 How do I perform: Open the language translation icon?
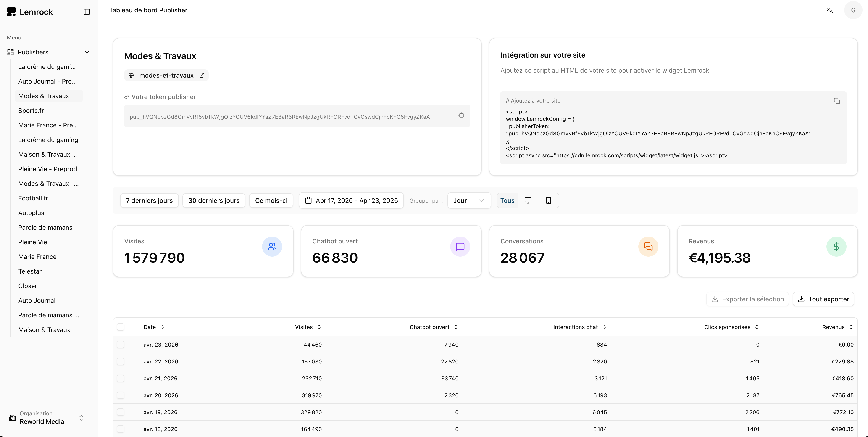pyautogui.click(x=829, y=10)
